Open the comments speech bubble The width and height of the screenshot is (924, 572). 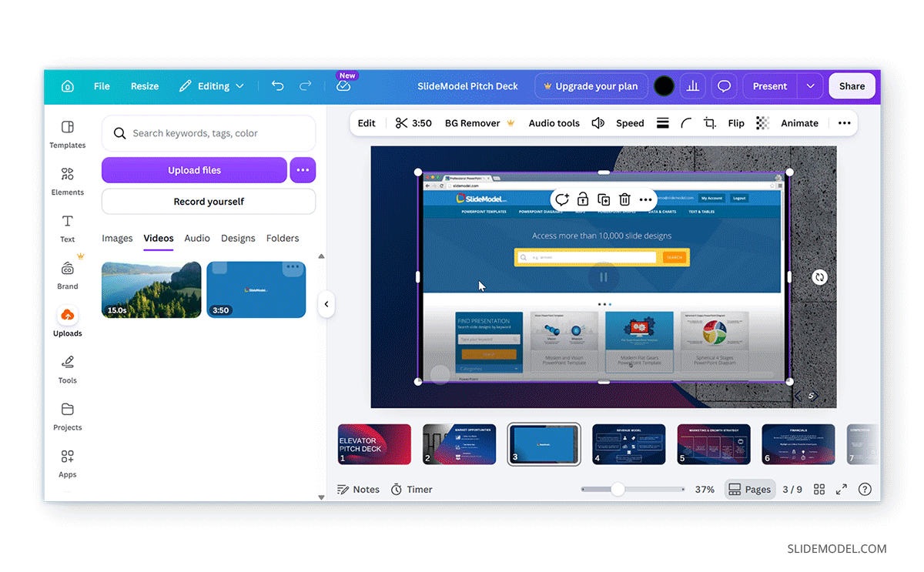click(x=724, y=86)
